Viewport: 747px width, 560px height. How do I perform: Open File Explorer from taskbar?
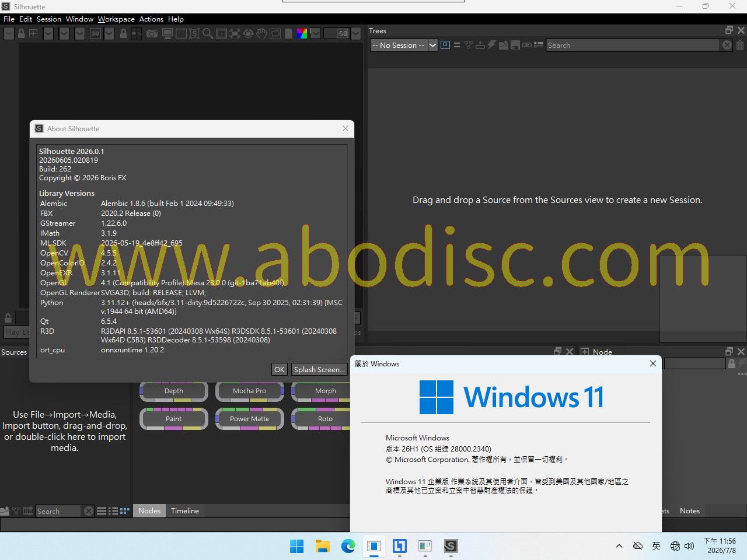(x=323, y=546)
